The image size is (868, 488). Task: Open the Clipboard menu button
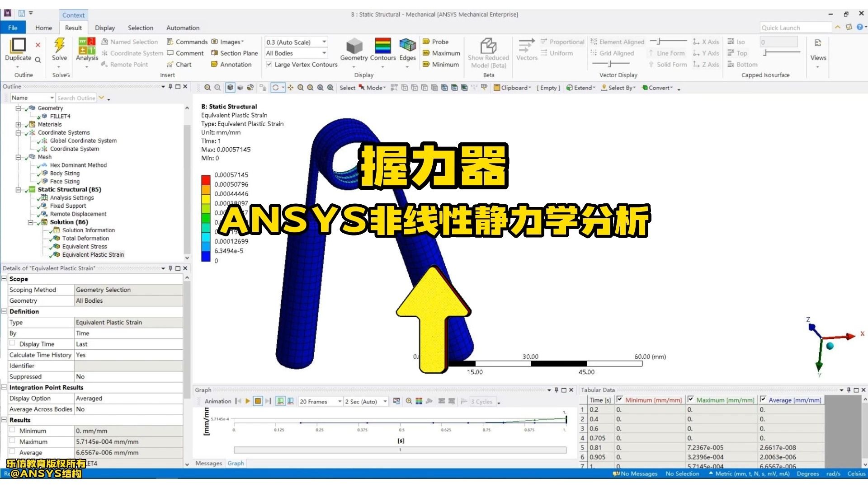click(512, 88)
